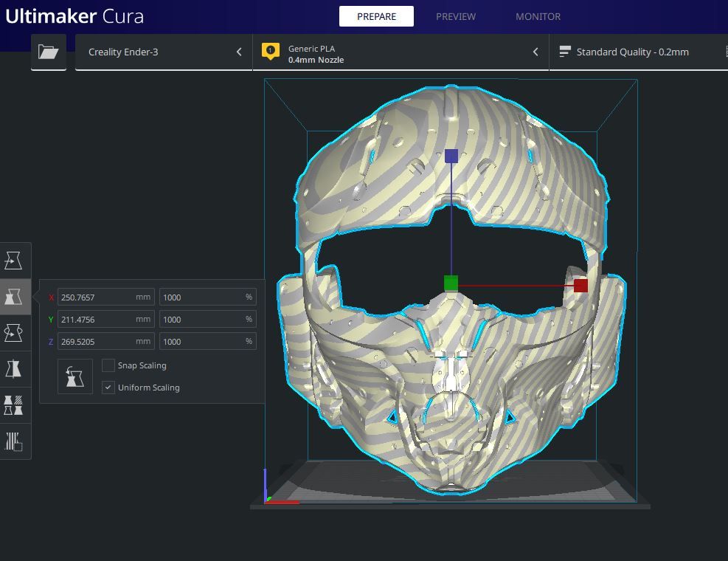Select the Mirror tool icon
Viewport: 728px width, 561px height.
tap(14, 368)
